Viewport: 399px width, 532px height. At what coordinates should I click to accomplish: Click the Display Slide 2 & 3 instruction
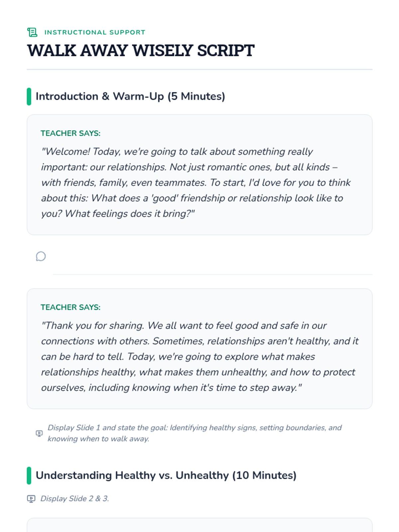75,499
